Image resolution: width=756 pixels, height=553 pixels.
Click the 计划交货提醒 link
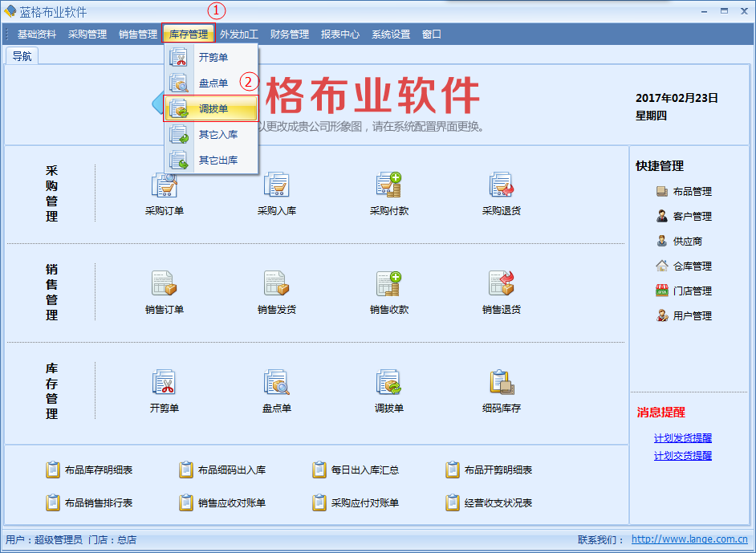683,456
